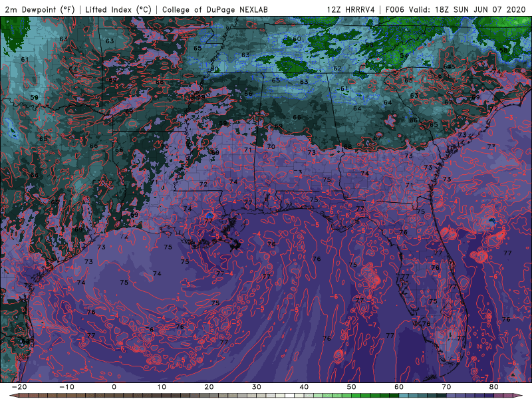Click the '-20' color scale label
The width and height of the screenshot is (532, 399).
coord(19,387)
